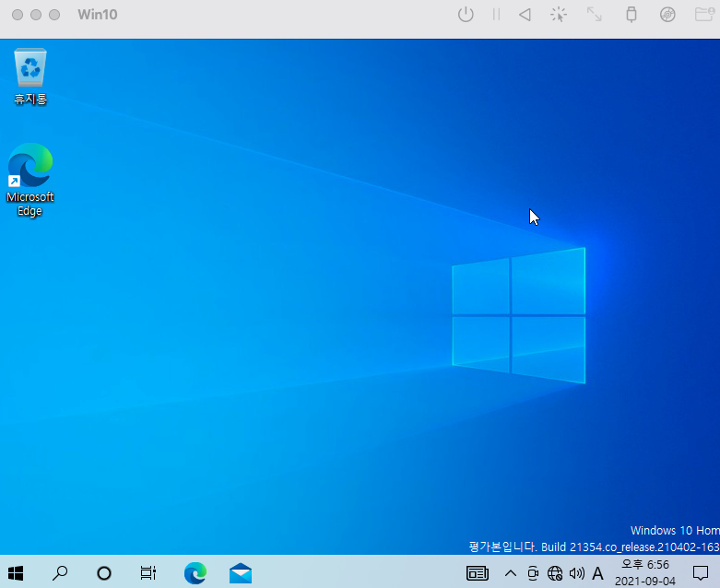
Task: Open the network globe tray icon
Action: point(555,573)
